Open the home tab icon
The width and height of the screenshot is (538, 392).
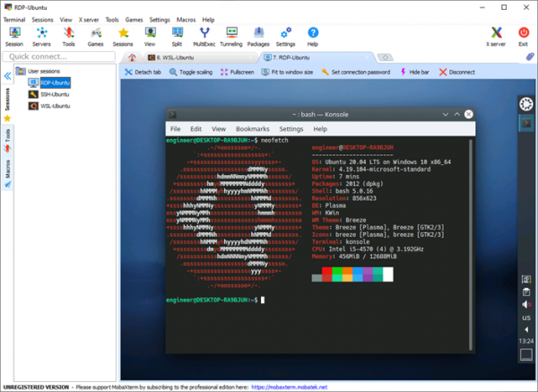(x=133, y=57)
